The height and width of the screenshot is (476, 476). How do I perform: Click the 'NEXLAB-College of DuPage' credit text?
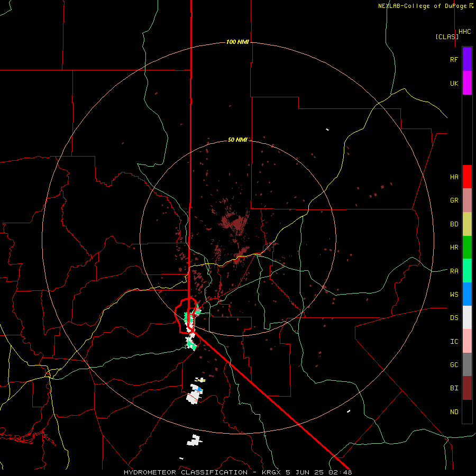423,6
